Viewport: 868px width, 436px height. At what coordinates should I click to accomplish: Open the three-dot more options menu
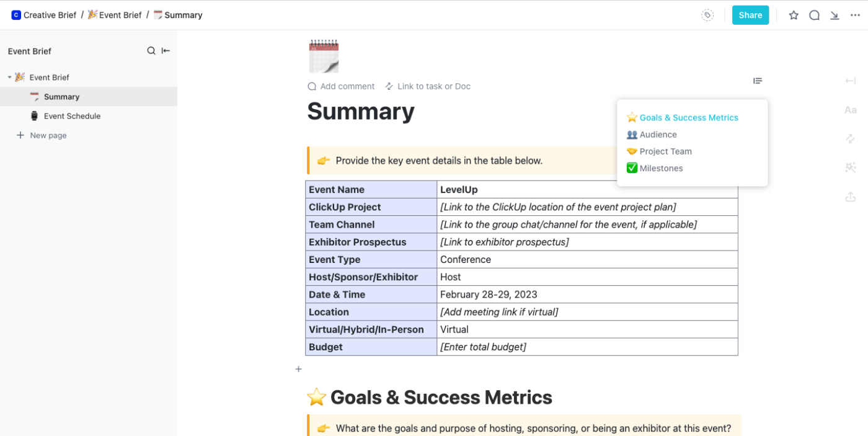(855, 16)
